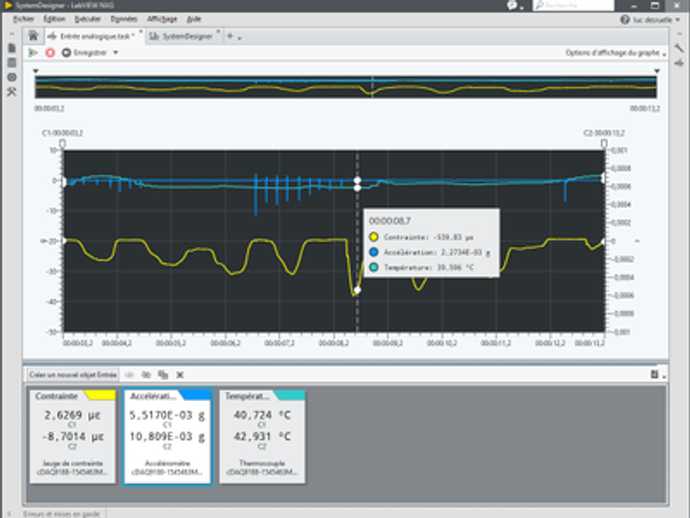
Task: Switch to the SystemDesigner tab
Action: tap(185, 36)
